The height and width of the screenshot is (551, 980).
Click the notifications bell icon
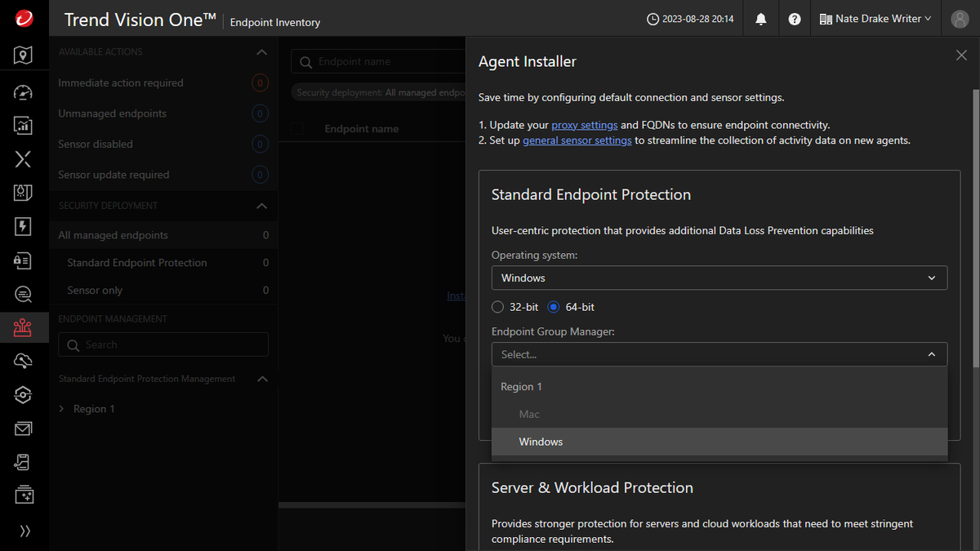pyautogui.click(x=761, y=19)
